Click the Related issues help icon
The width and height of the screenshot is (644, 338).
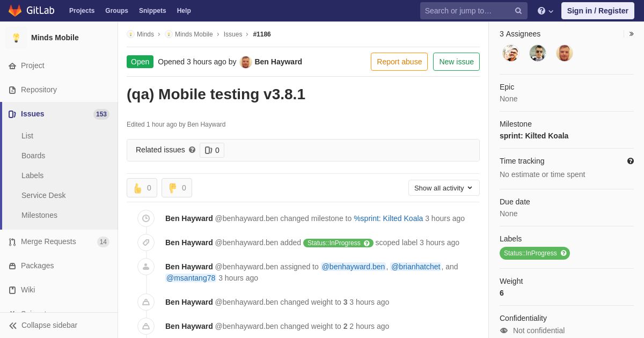click(192, 150)
